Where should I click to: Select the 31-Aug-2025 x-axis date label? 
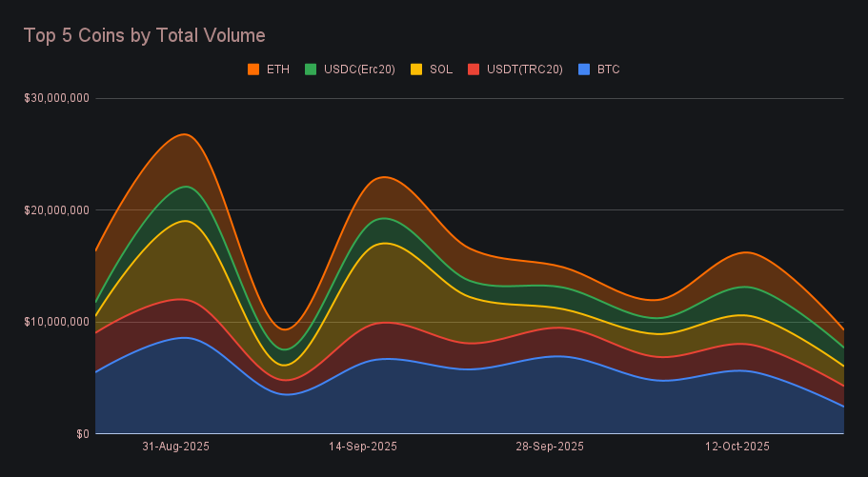(x=175, y=446)
